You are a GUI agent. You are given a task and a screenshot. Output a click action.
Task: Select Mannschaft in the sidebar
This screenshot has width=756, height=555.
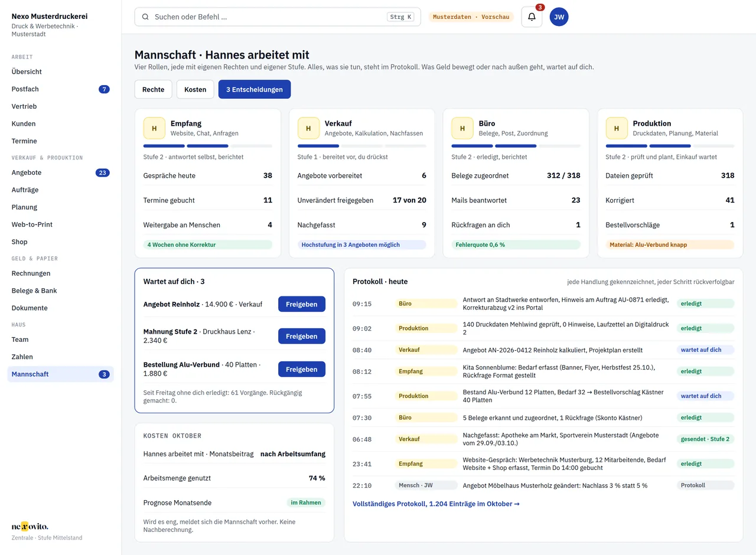60,374
